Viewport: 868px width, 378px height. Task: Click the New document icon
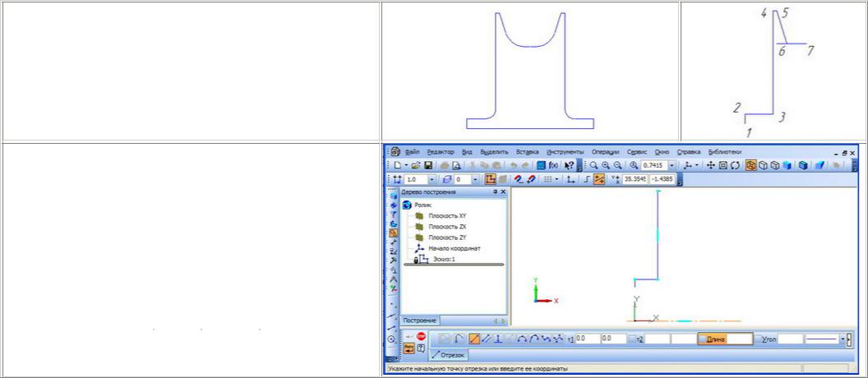click(398, 165)
